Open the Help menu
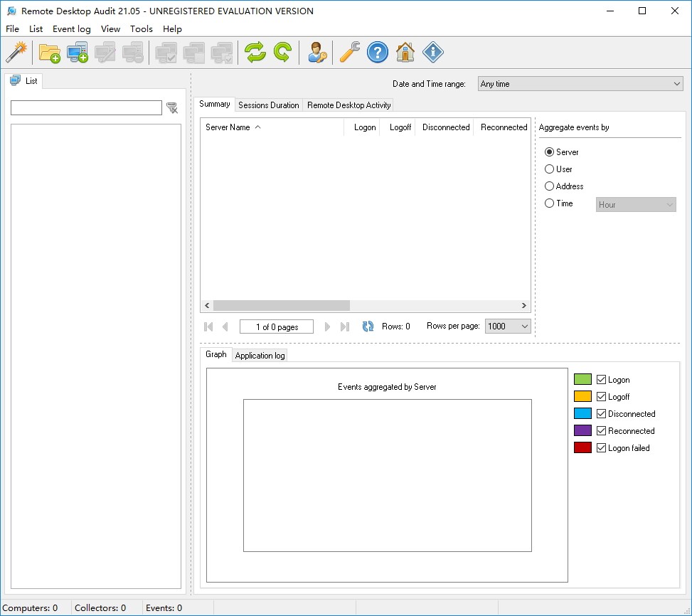The image size is (692, 616). tap(172, 28)
